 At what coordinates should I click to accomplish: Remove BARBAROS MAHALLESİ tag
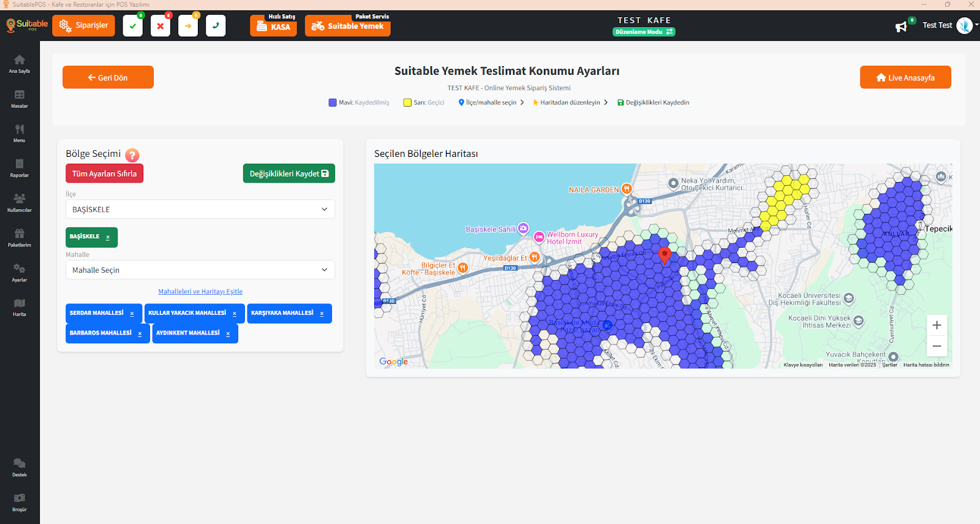140,334
